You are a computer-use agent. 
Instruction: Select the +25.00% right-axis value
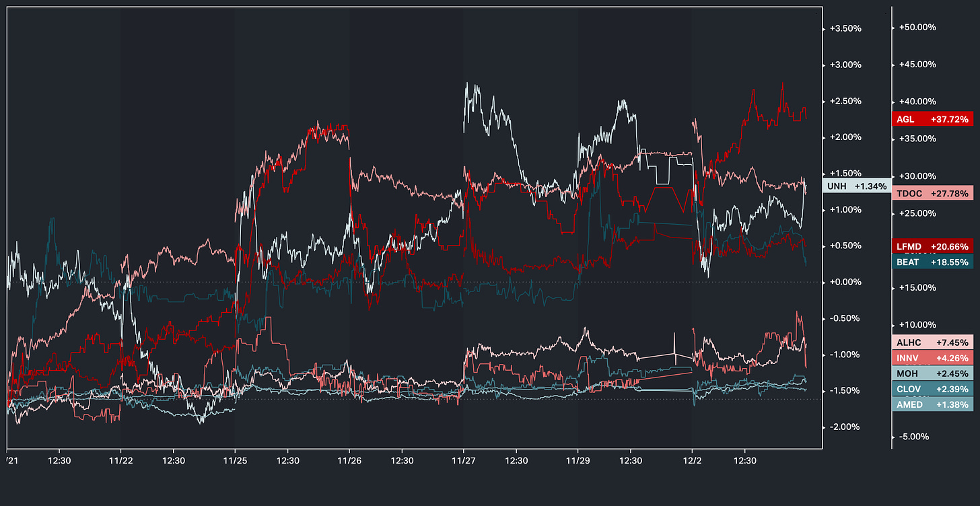[x=917, y=213]
